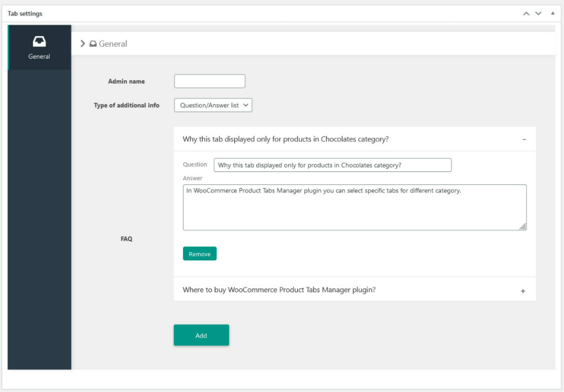Viewport: 564px width, 392px height.
Task: Add a new FAQ item
Action: tap(201, 335)
